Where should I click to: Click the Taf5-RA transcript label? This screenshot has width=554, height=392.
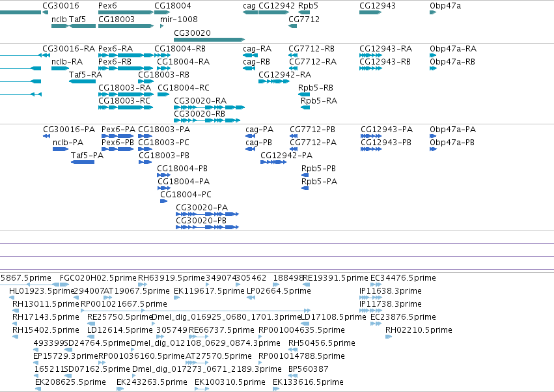click(x=85, y=75)
